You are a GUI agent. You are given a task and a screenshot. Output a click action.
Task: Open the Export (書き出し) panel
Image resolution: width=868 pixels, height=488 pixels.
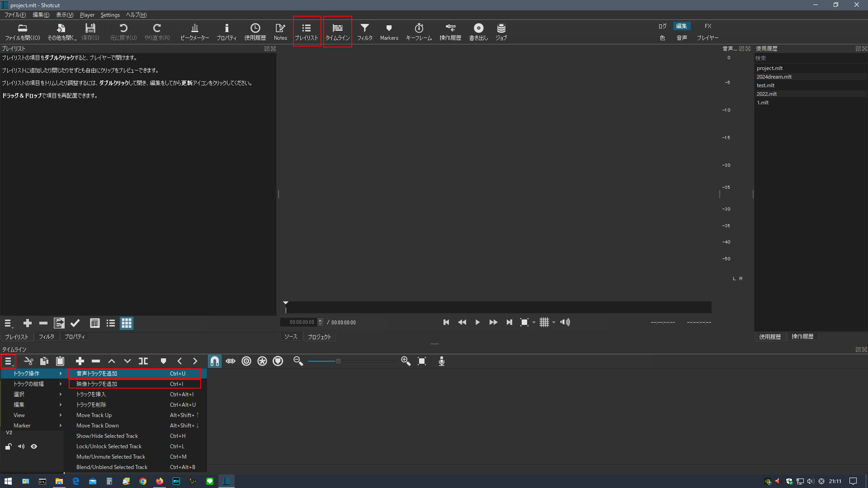478,32
